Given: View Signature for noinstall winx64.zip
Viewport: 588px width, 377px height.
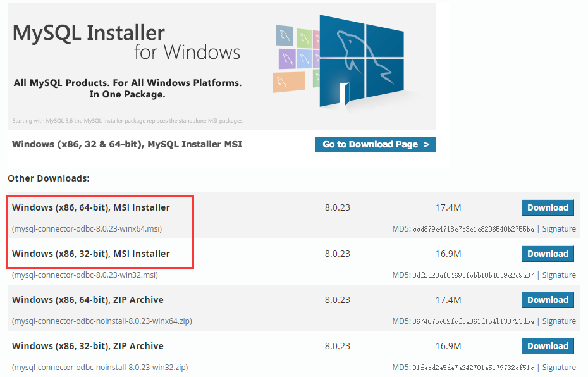Looking at the screenshot, I should pyautogui.click(x=559, y=321).
